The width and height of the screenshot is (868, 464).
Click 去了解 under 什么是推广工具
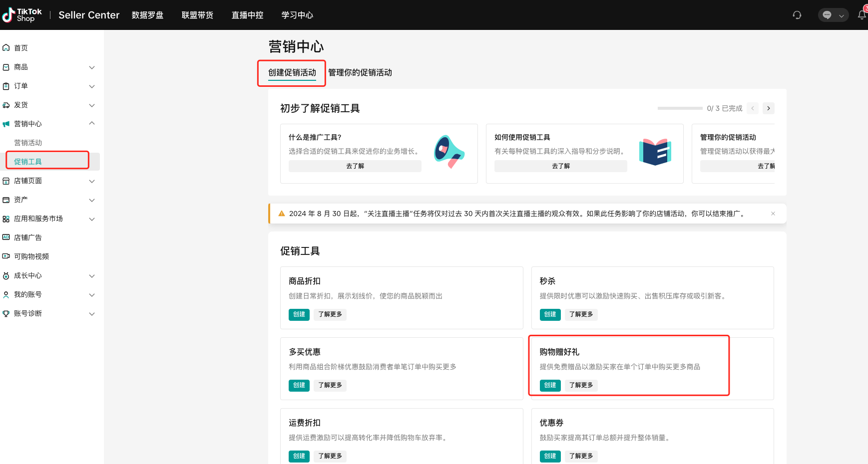pyautogui.click(x=355, y=166)
